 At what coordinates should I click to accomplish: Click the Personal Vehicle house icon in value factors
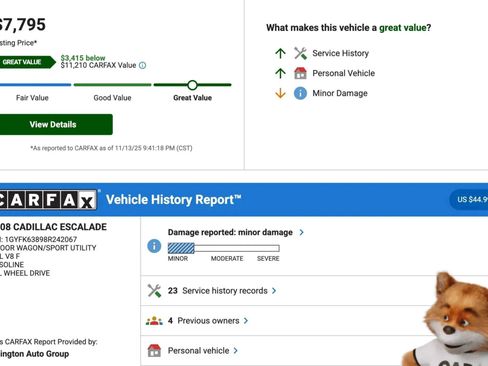[x=300, y=73]
